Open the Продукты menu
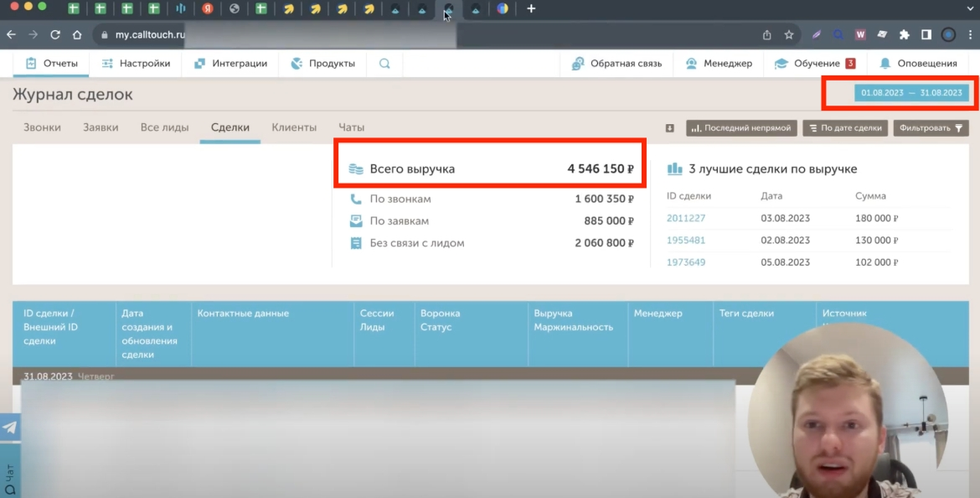 point(322,63)
